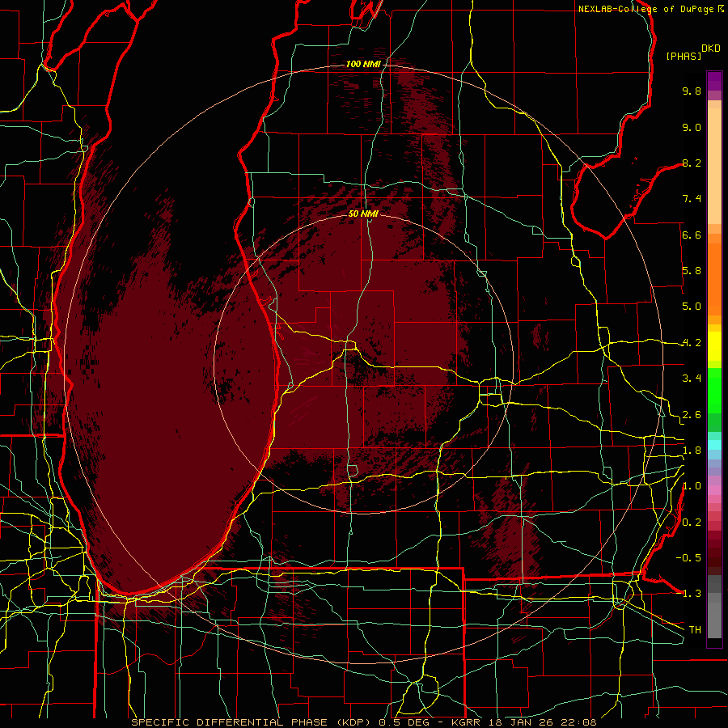
Task: Click the 8.2 value on the legend scale
Action: (x=692, y=163)
